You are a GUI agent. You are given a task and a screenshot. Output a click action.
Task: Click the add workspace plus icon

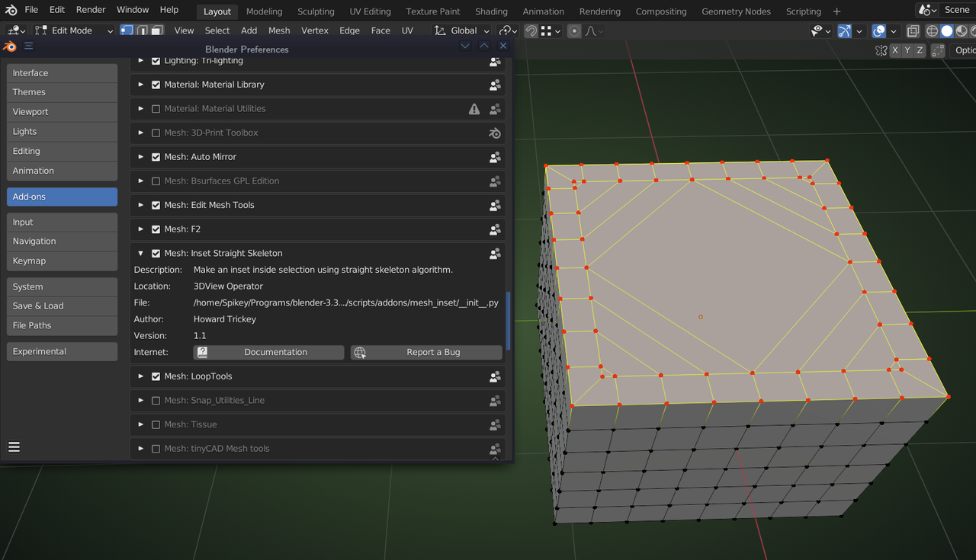836,11
